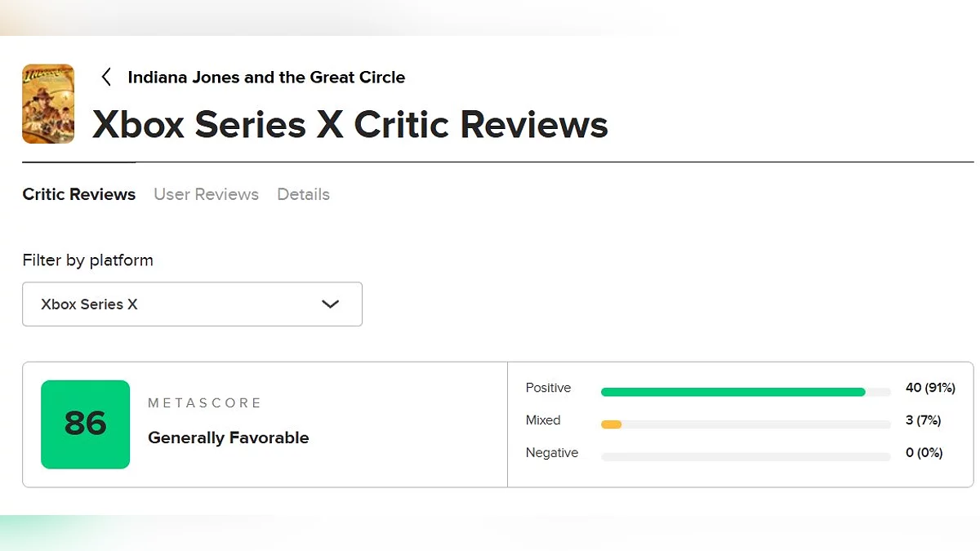
Task: Open the Indiana Jones cover art thumbnail
Action: coord(48,104)
